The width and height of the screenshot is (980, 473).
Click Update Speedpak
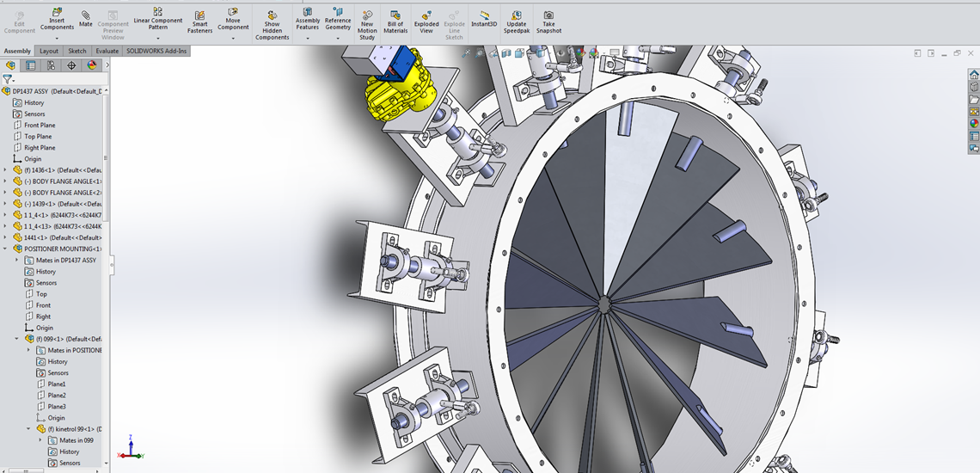click(517, 22)
